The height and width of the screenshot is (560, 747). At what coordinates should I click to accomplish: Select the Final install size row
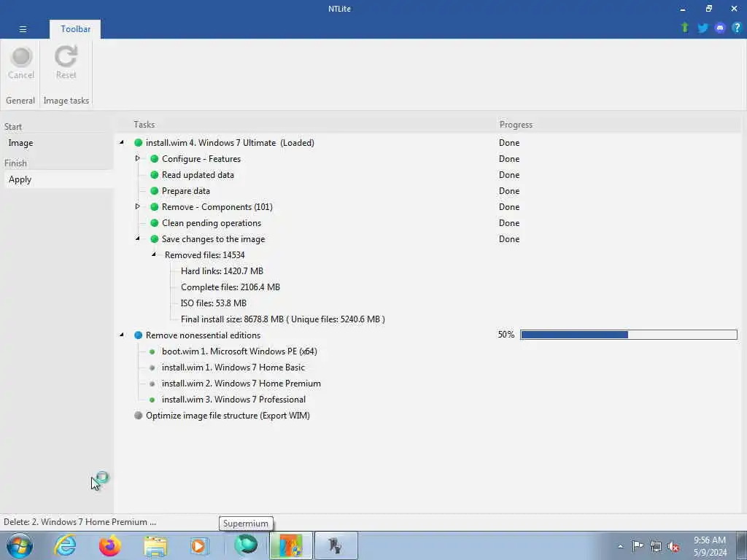(283, 319)
